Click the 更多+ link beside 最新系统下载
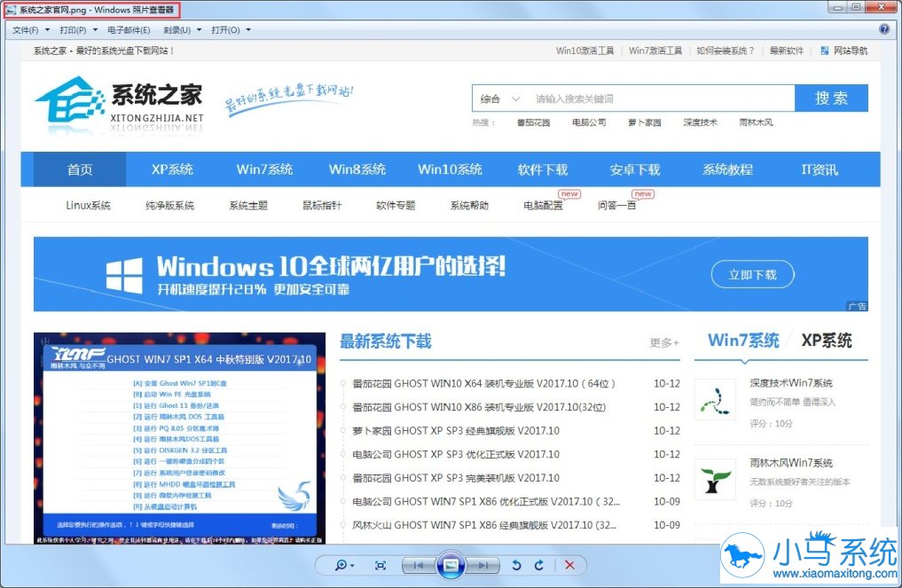 (664, 343)
